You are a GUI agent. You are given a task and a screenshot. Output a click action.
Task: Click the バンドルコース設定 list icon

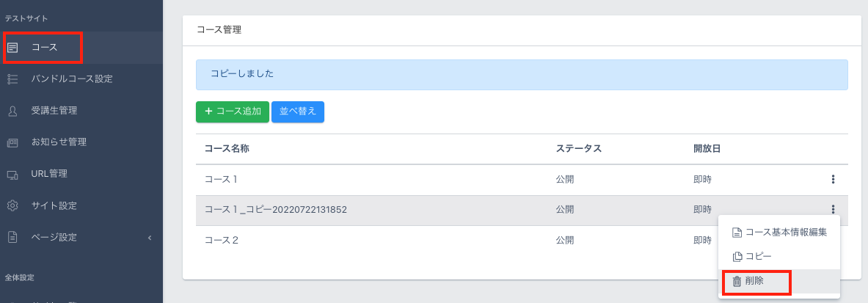point(12,79)
